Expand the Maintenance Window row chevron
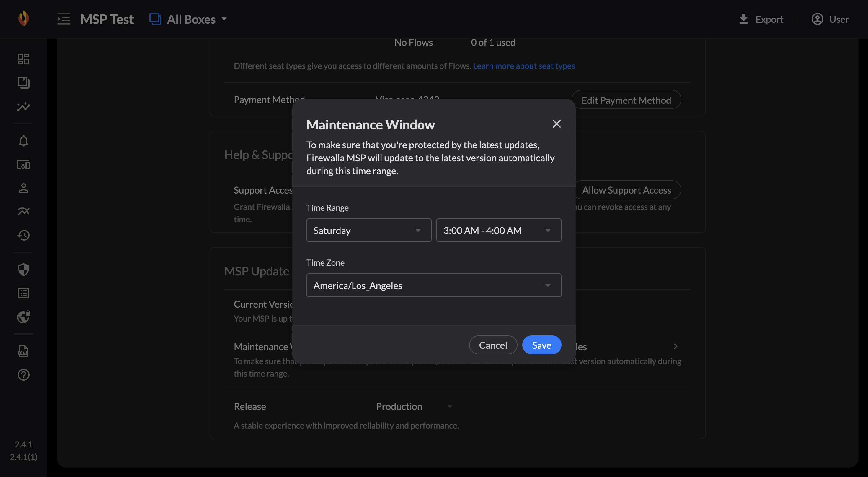The image size is (868, 477). (675, 346)
